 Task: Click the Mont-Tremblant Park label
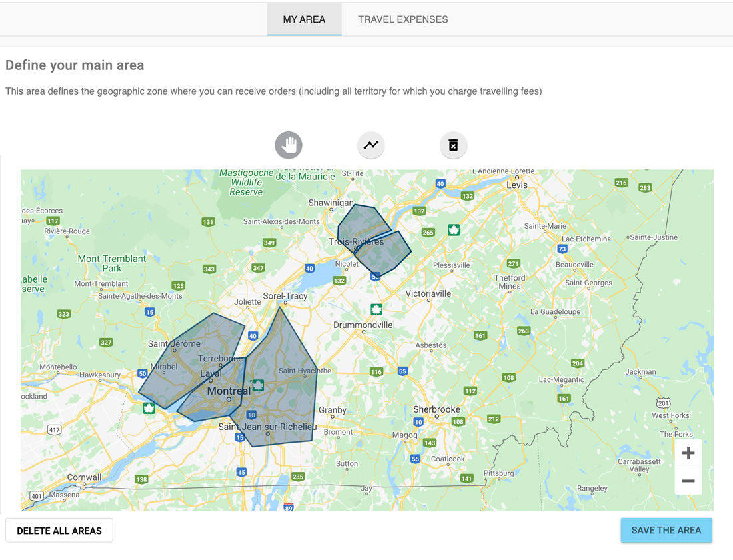[111, 263]
